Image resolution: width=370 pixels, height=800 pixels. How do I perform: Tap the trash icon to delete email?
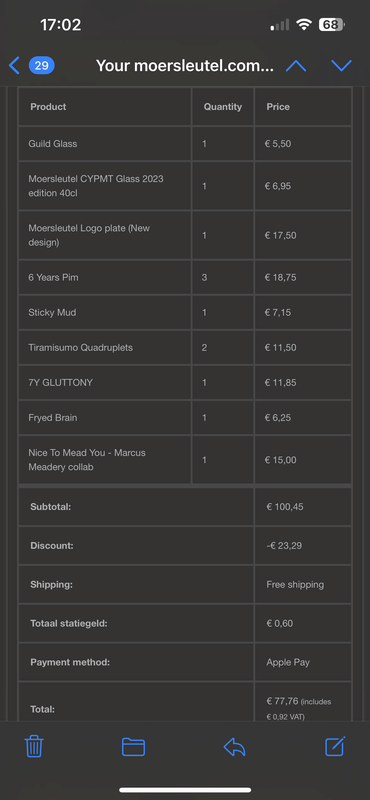coord(34,747)
